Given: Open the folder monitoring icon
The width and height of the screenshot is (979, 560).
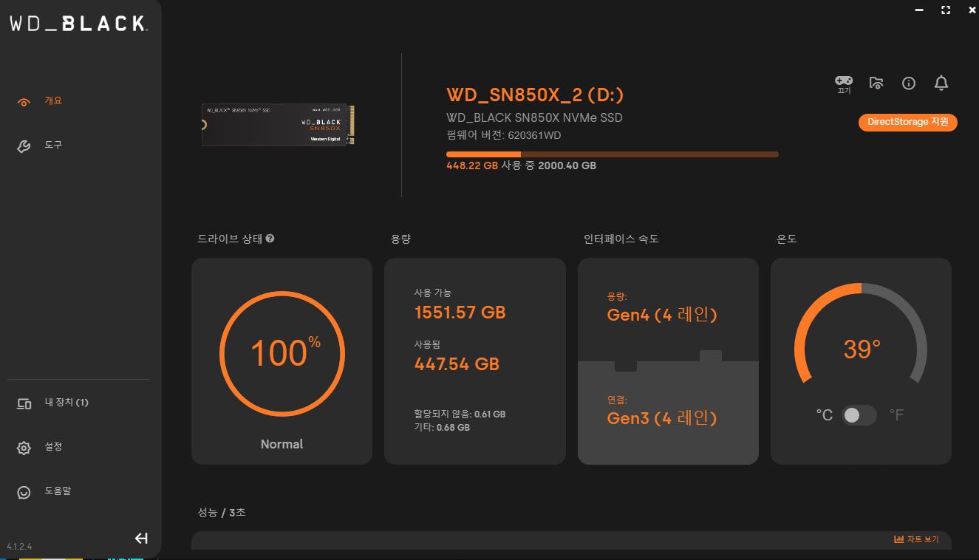Looking at the screenshot, I should tap(876, 83).
